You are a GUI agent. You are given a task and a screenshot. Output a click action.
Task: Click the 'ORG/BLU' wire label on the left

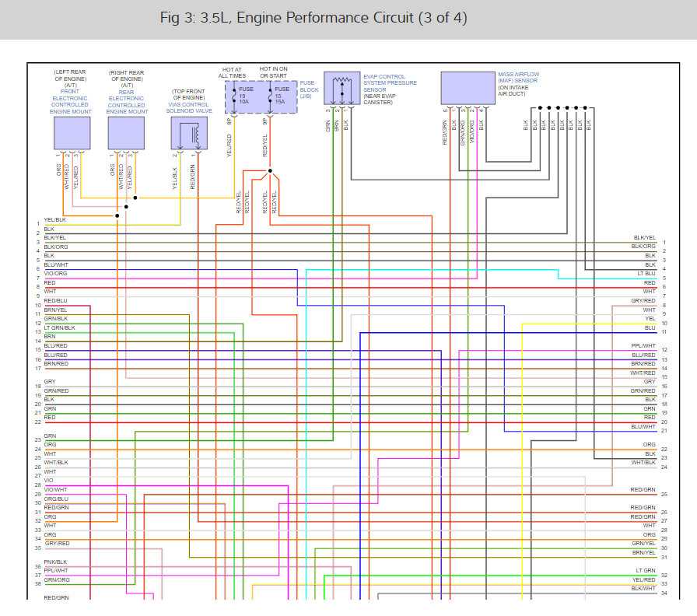point(56,499)
